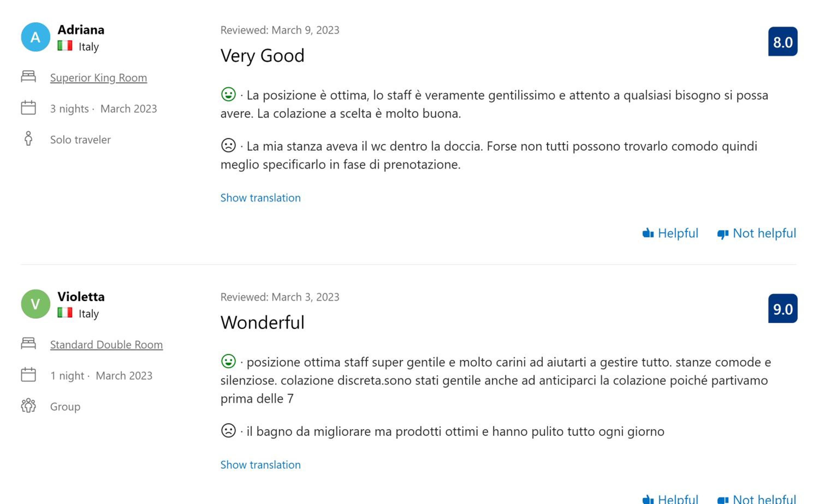The width and height of the screenshot is (819, 504).
Task: Open the Superior King Room link
Action: coord(98,78)
